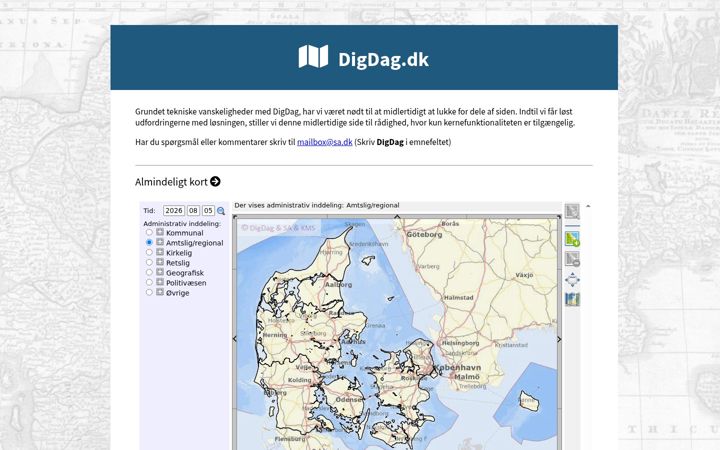Click the Skagen label on the map
Image resolution: width=720 pixels, height=450 pixels.
[355, 224]
